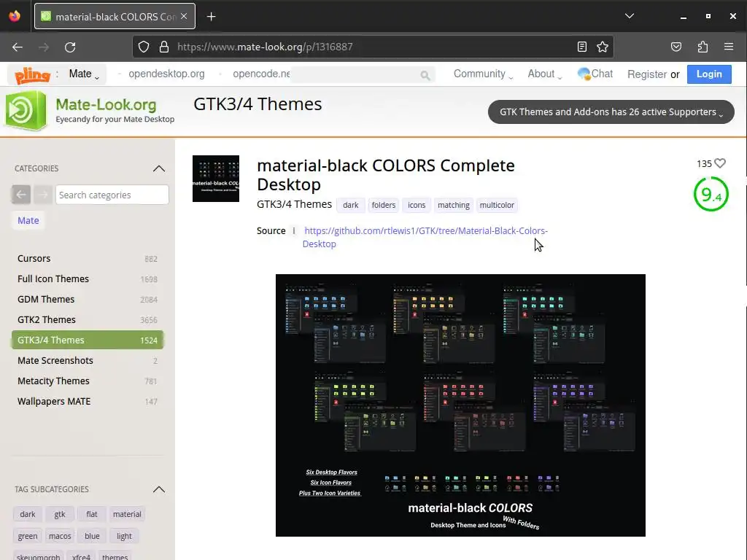Viewport: 747px width, 560px height.
Task: Click the multicolor product tag
Action: pyautogui.click(x=497, y=205)
